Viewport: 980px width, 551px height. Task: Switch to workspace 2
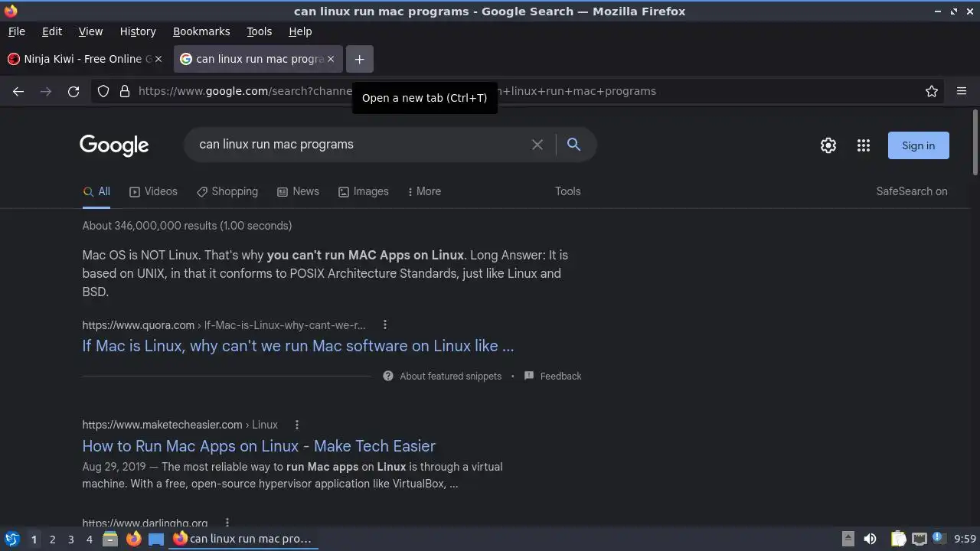52,540
